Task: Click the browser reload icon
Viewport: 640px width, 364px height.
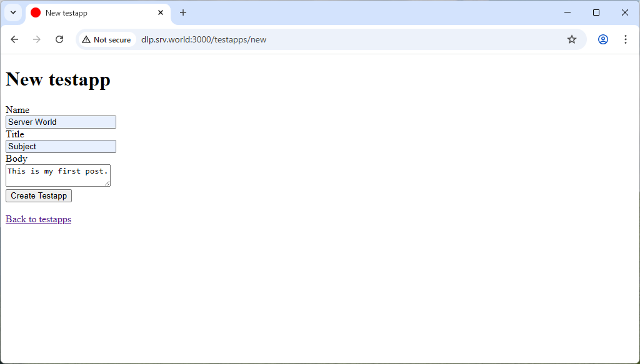Action: point(59,39)
